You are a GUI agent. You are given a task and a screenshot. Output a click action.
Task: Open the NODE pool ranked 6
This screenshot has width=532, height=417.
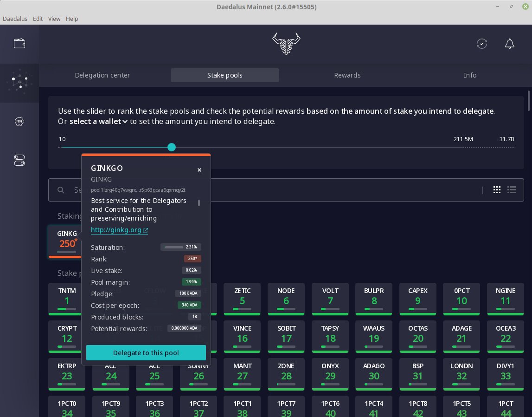[x=286, y=299]
